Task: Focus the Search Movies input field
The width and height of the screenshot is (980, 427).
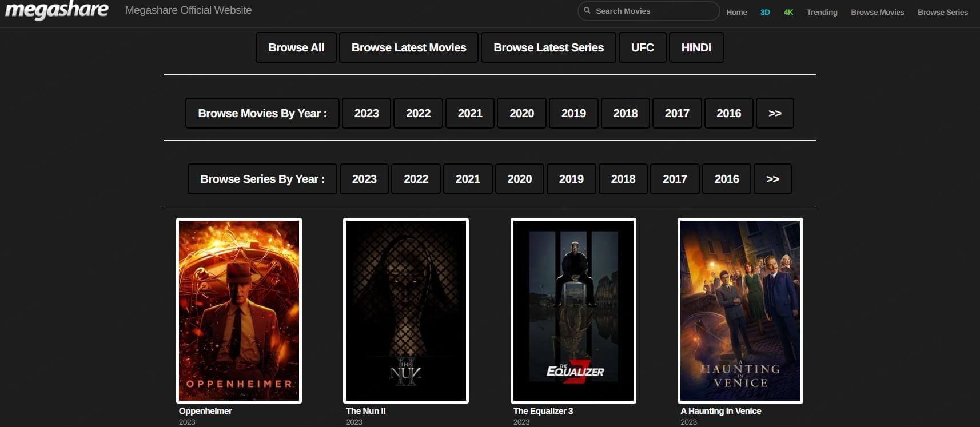Action: tap(648, 11)
